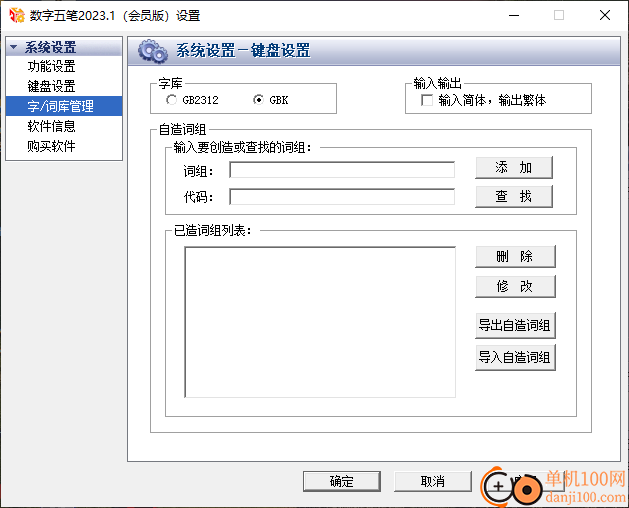Viewport: 629px width, 508px height.
Task: Click the 代码 input field
Action: (342, 197)
